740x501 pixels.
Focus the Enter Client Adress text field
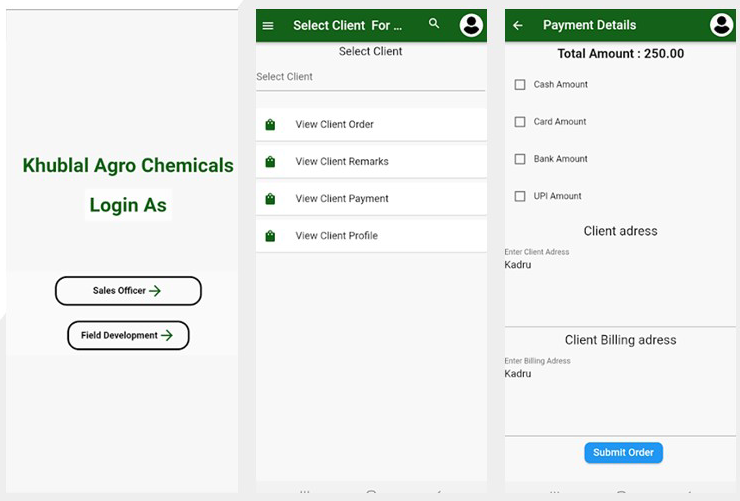click(x=620, y=285)
